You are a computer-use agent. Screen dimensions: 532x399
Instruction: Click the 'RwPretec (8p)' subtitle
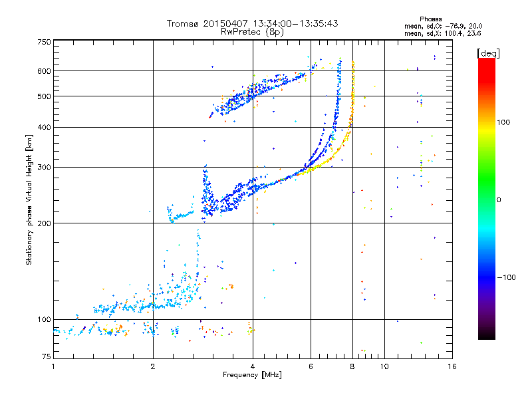[x=252, y=32]
